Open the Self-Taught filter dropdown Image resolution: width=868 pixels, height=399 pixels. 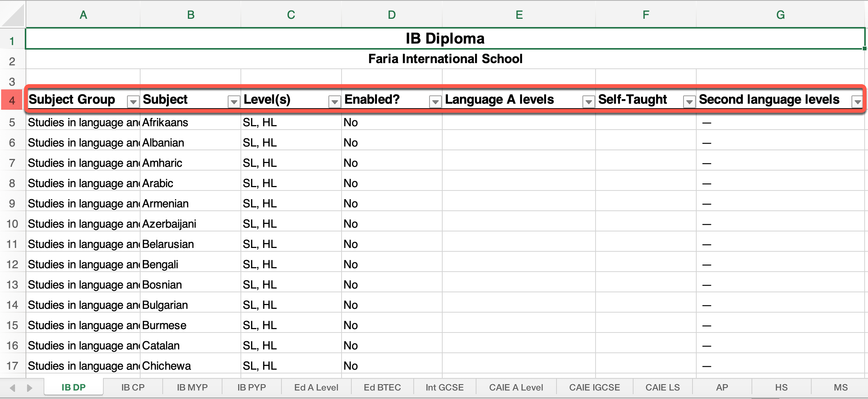coord(689,101)
